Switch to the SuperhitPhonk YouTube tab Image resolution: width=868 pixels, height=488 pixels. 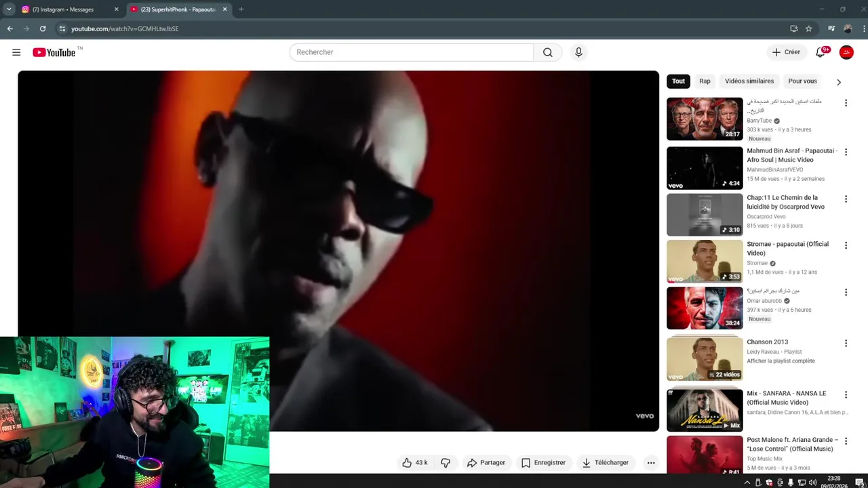(x=178, y=9)
